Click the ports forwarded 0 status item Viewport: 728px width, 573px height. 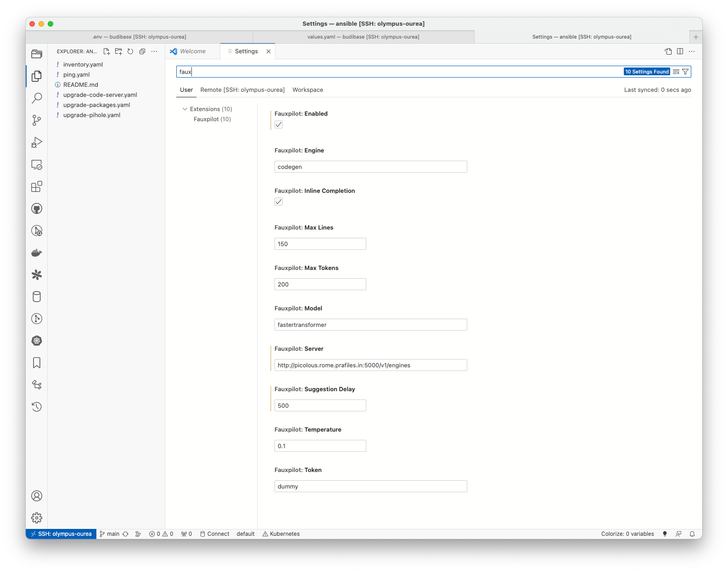tap(186, 534)
